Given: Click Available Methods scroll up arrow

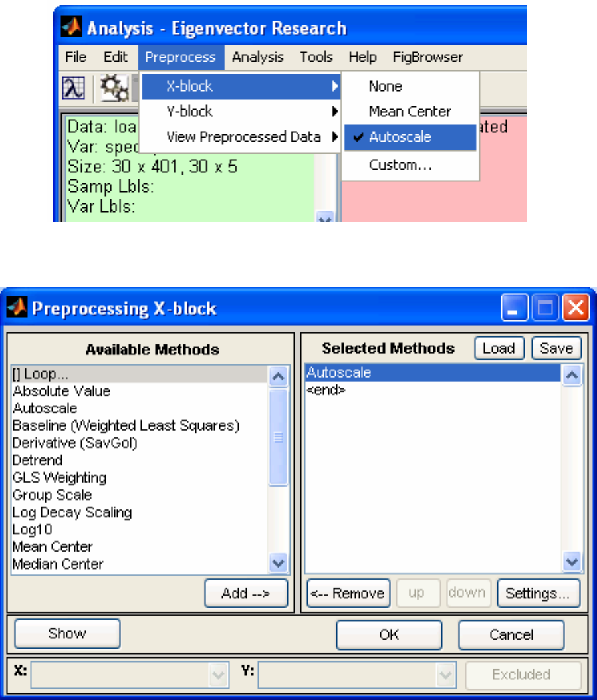Looking at the screenshot, I should tap(278, 376).
